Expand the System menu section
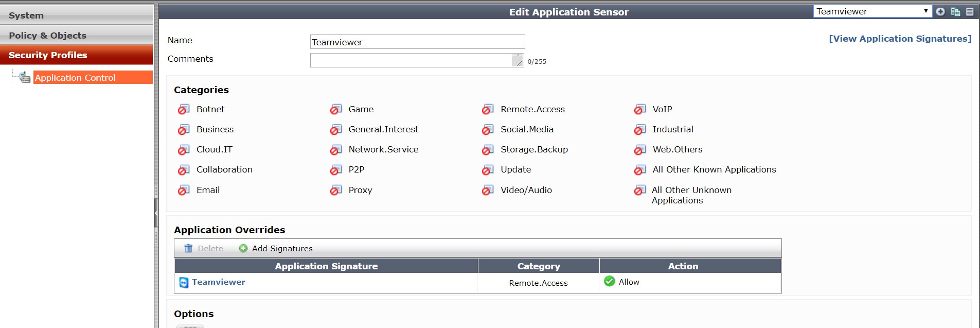This screenshot has width=980, height=328. pos(77,15)
